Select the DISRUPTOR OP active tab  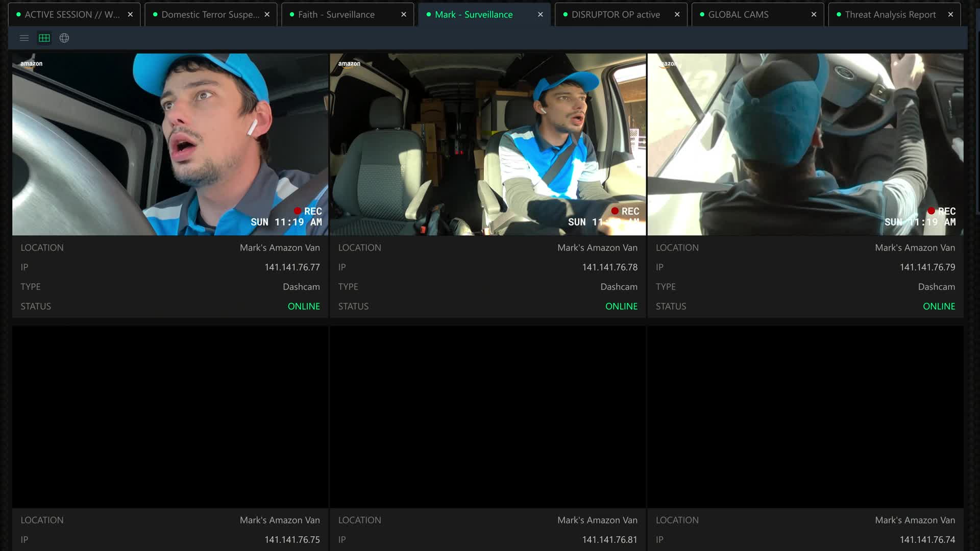click(x=615, y=15)
